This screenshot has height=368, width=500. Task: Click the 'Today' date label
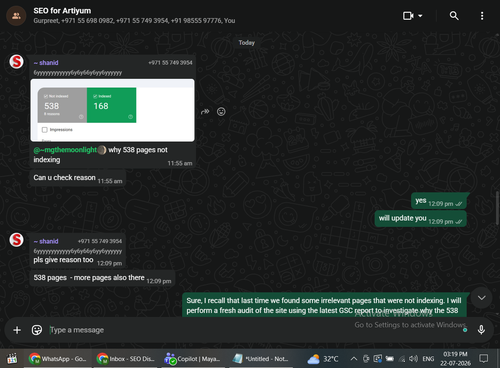click(246, 43)
